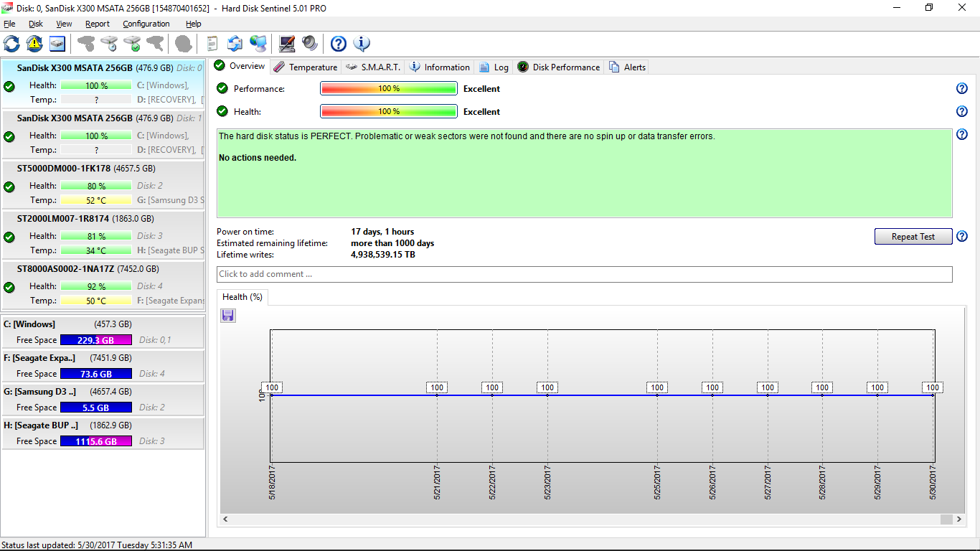Click the 100 data label at 5/25/2017
Image resolution: width=980 pixels, height=551 pixels.
(656, 387)
